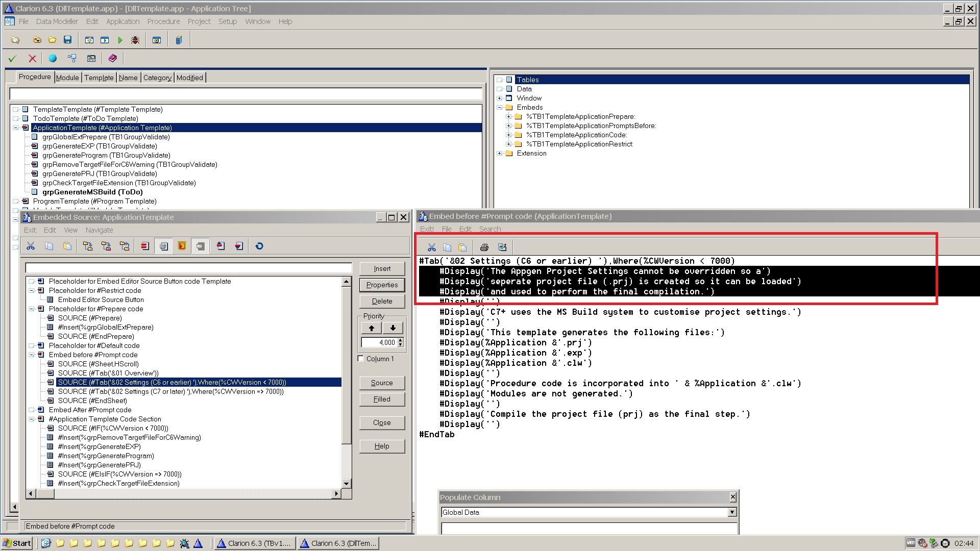Toggle the gray keyboard icon in Embedded Source toolbar
Screen dimensions: 980x551
pyautogui.click(x=200, y=246)
